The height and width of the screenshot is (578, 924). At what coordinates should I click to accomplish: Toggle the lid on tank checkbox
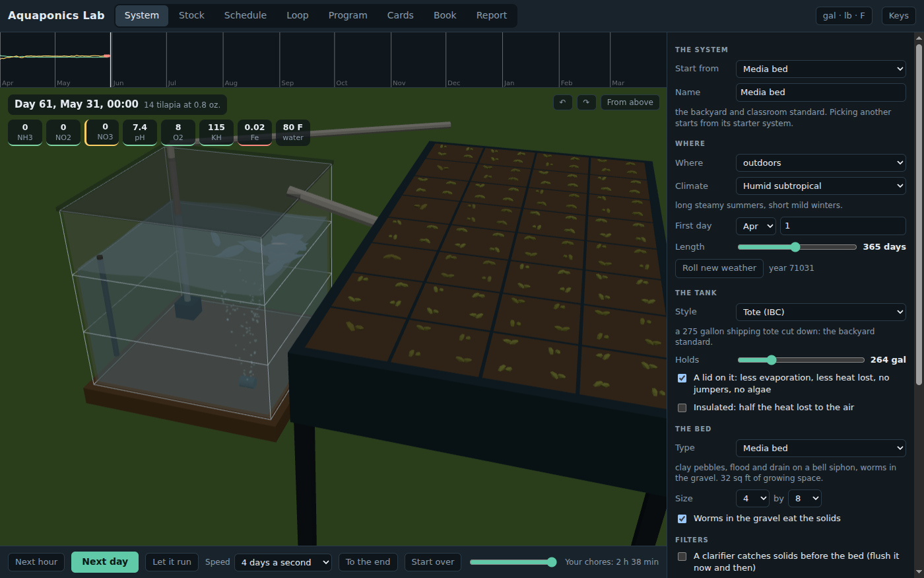682,378
